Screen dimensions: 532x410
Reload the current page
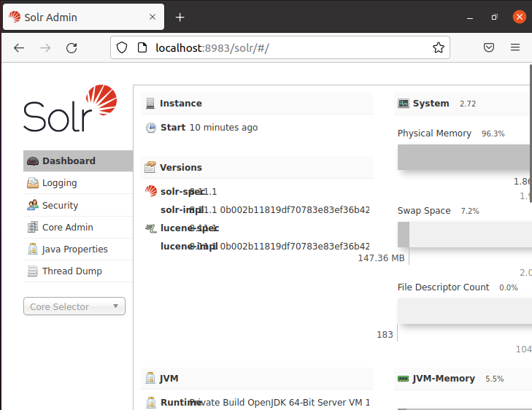pos(72,48)
